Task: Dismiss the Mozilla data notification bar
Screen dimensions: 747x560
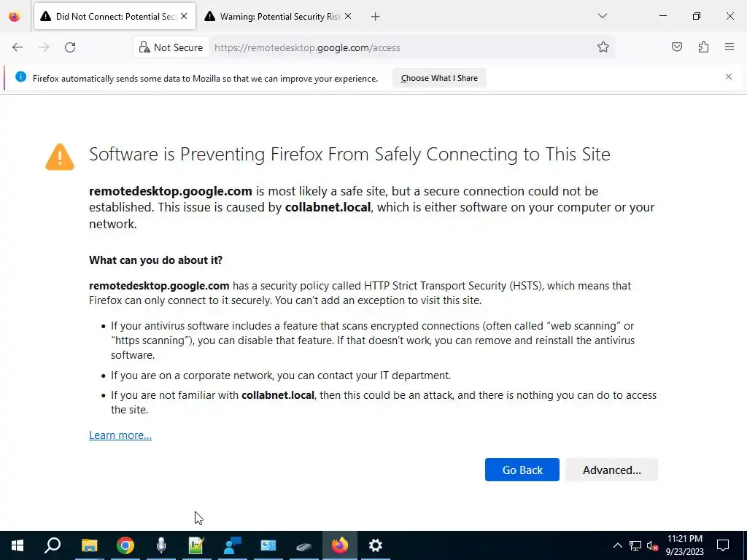Action: click(x=728, y=77)
